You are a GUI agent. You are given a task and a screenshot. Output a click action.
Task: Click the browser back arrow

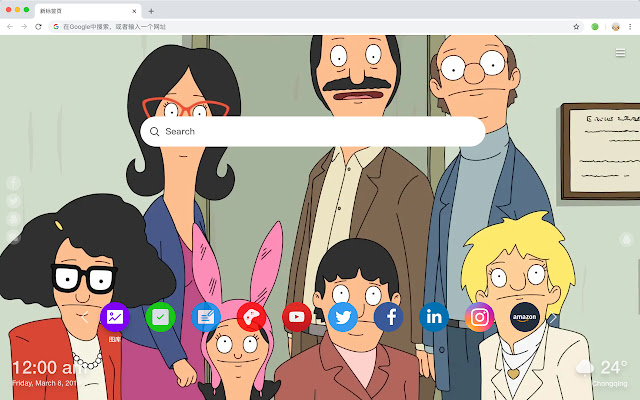pos(10,26)
